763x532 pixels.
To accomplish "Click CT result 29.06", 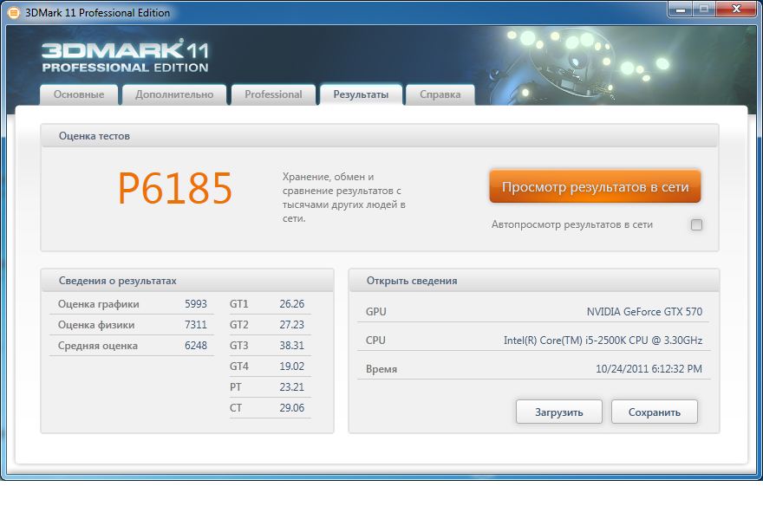I will coord(291,408).
